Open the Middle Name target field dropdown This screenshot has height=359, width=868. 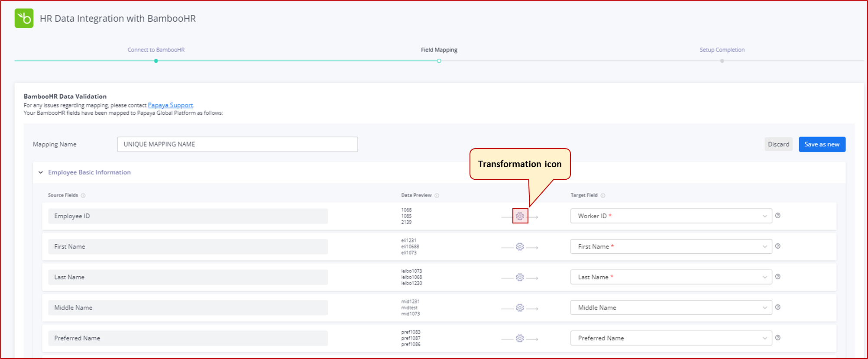671,307
